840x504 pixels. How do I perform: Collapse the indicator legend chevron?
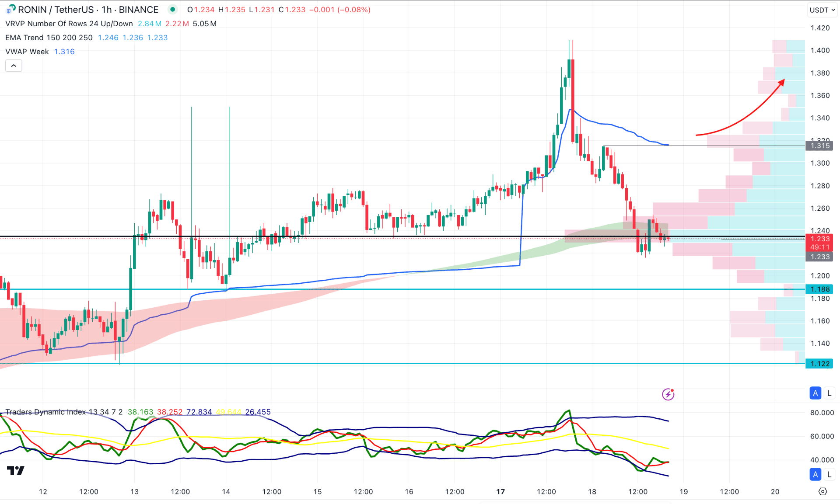14,66
